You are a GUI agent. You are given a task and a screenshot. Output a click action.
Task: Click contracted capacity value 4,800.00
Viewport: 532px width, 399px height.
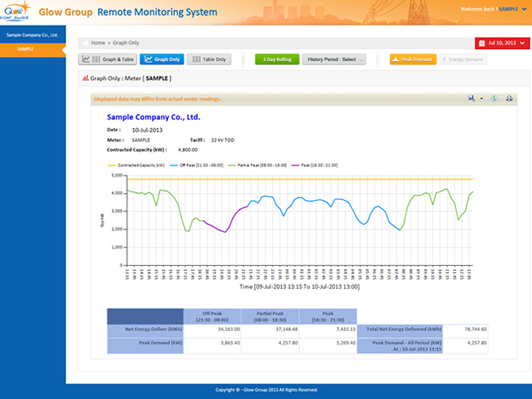(188, 150)
